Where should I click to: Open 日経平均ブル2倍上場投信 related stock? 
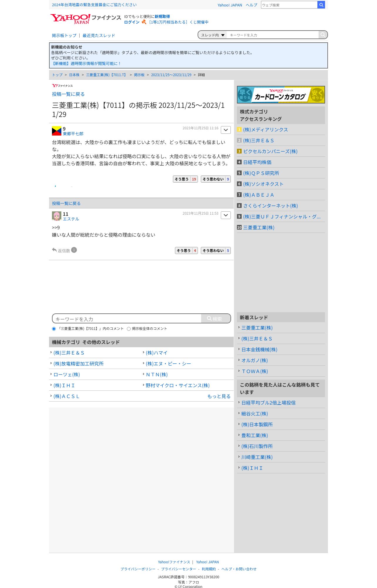pyautogui.click(x=268, y=403)
